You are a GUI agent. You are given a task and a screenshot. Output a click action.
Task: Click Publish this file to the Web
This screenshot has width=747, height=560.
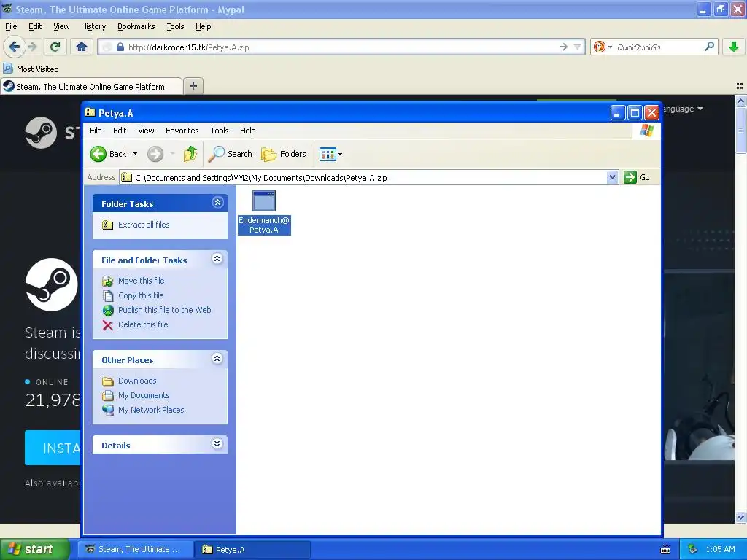tap(164, 310)
